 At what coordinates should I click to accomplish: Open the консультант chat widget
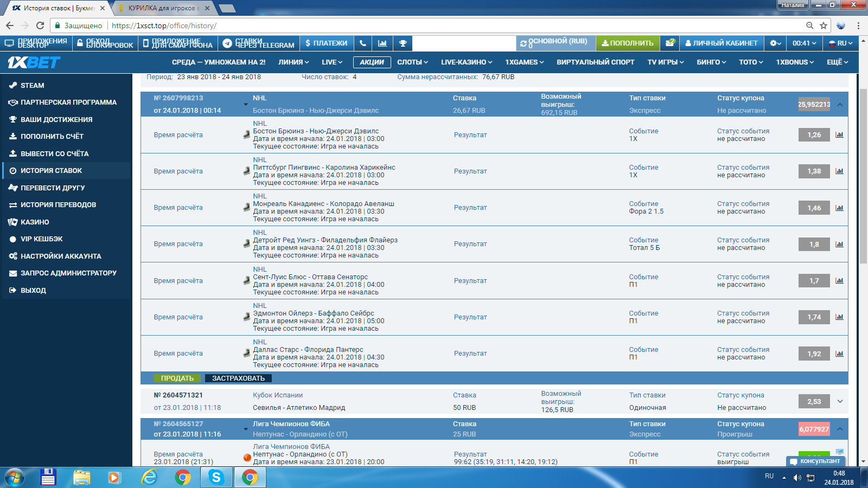815,461
